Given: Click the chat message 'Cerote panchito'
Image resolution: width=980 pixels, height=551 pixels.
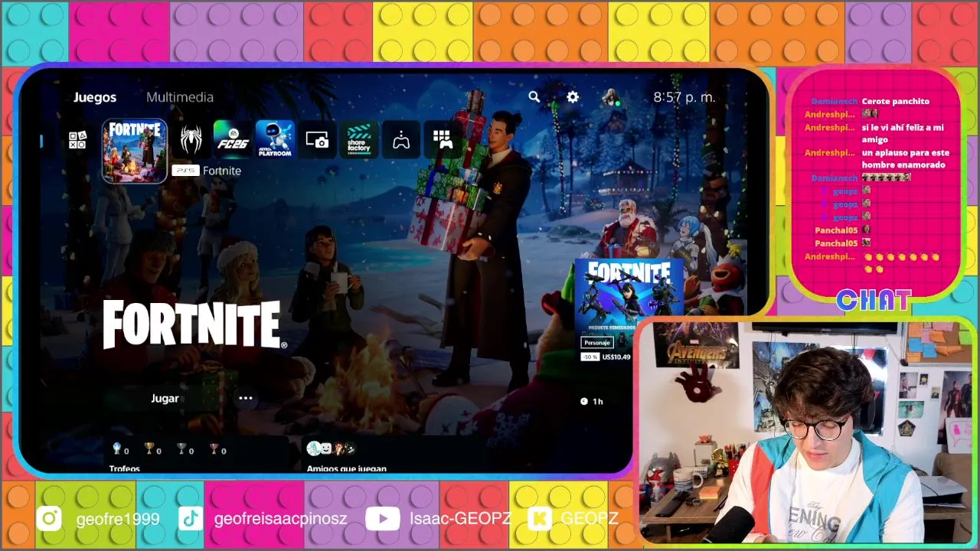Looking at the screenshot, I should pyautogui.click(x=896, y=101).
